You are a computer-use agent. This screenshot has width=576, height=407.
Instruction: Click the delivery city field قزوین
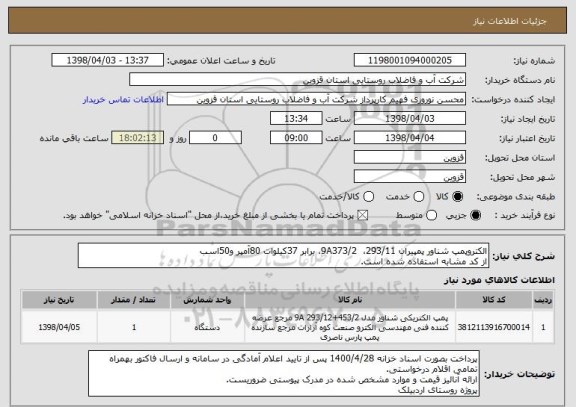coord(410,177)
